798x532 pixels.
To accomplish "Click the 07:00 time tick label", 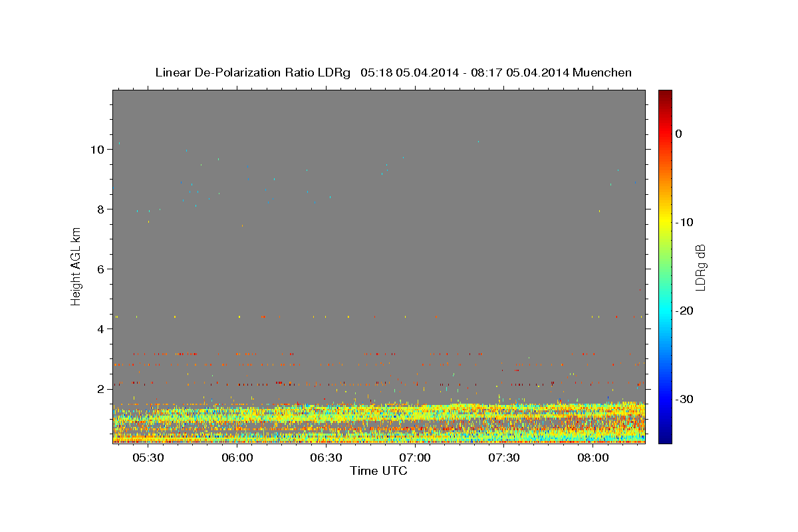I will pyautogui.click(x=416, y=458).
